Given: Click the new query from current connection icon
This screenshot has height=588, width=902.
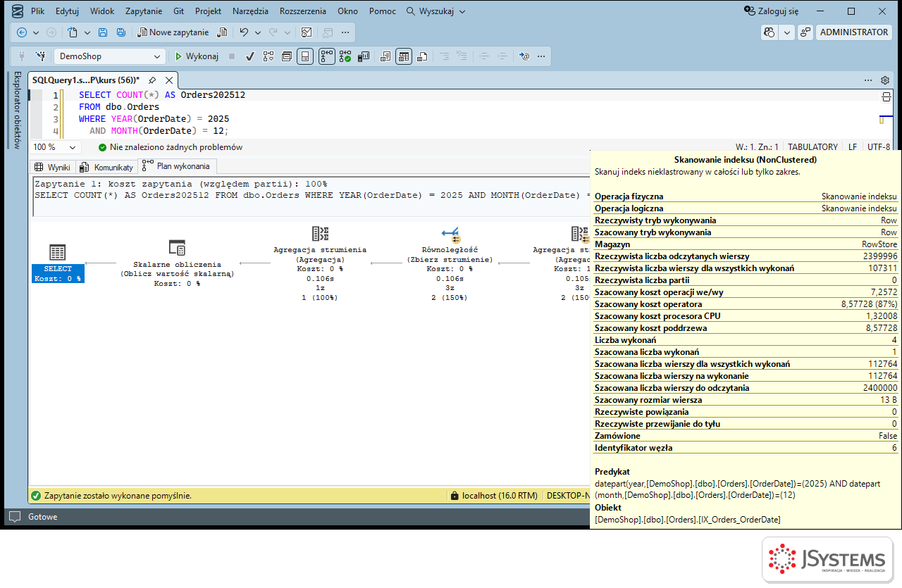Looking at the screenshot, I should tap(221, 32).
